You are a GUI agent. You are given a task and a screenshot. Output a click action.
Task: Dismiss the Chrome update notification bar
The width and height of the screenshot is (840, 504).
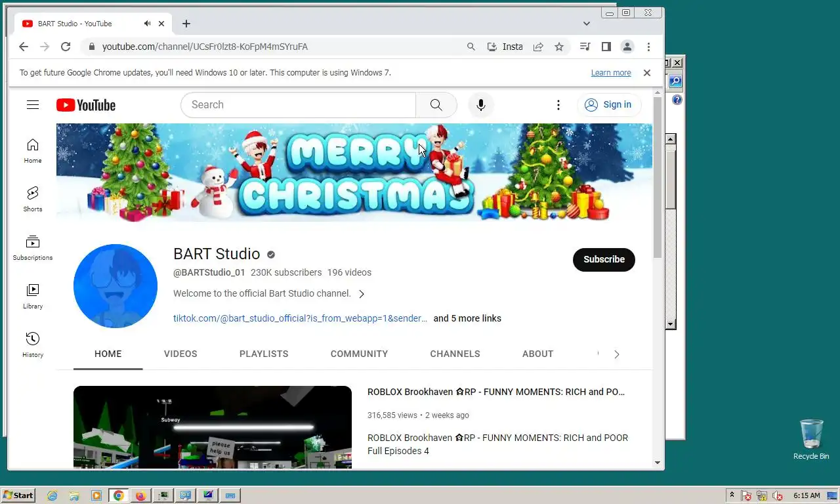[646, 73]
